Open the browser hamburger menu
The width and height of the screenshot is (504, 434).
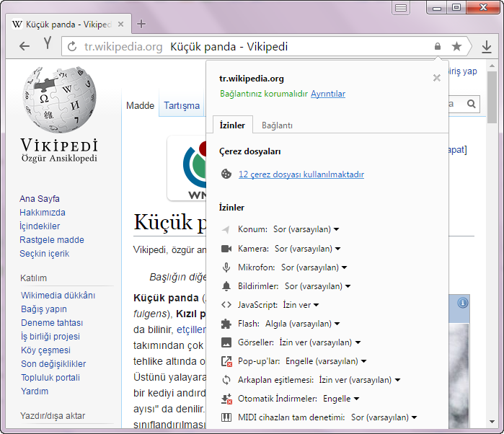pos(401,8)
